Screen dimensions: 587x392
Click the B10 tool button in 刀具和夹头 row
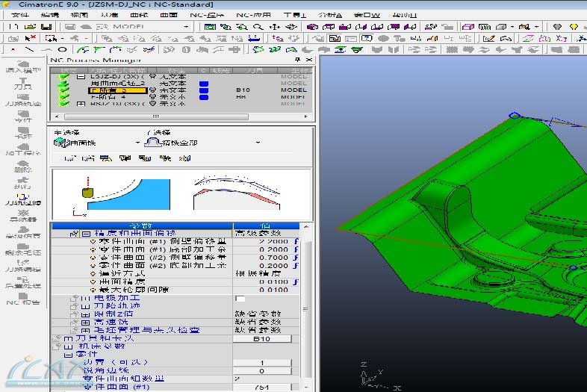point(261,339)
